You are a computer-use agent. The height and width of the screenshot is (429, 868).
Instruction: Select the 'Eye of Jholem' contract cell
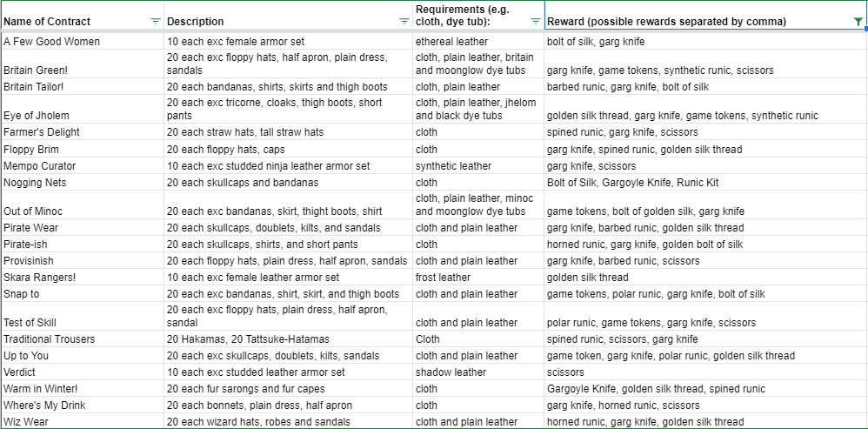tap(83, 109)
